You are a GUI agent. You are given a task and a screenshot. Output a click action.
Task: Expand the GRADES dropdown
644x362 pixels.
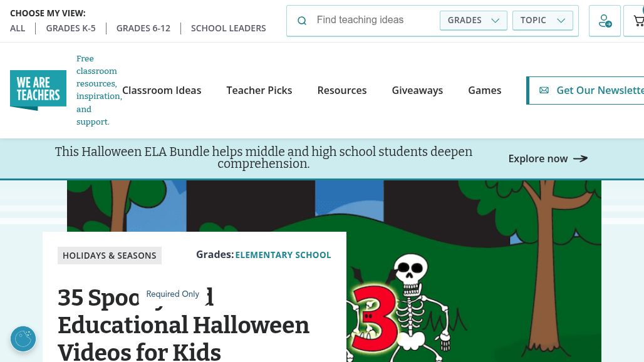pos(473,21)
